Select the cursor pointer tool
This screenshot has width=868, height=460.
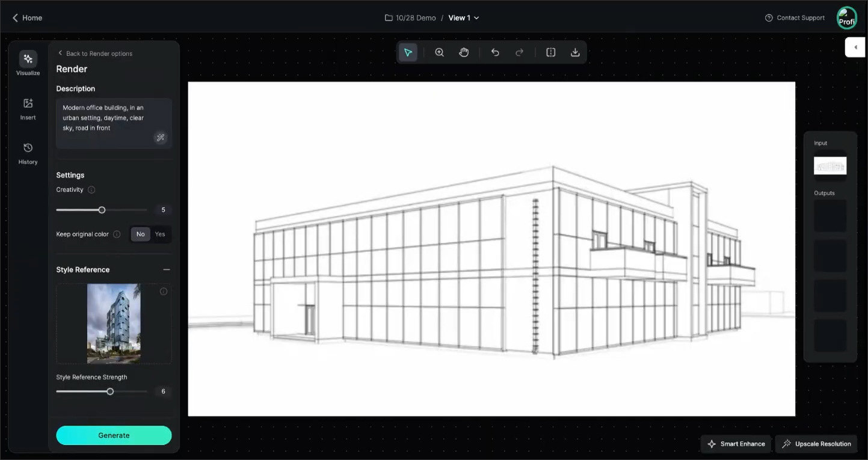(408, 52)
